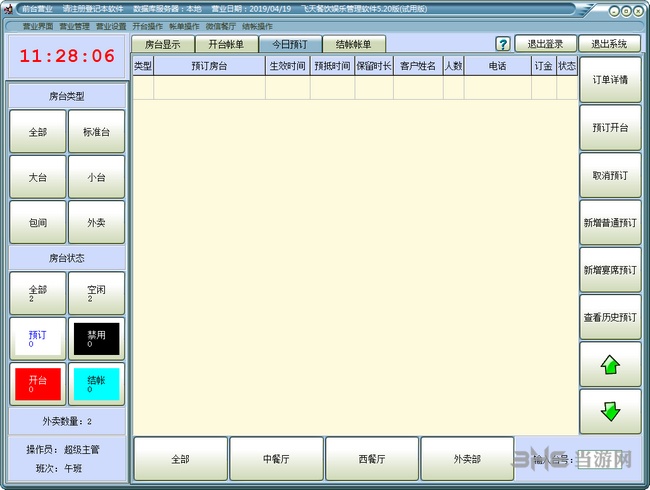Go to the 结帐帐单 tab
The height and width of the screenshot is (490, 650).
(354, 44)
